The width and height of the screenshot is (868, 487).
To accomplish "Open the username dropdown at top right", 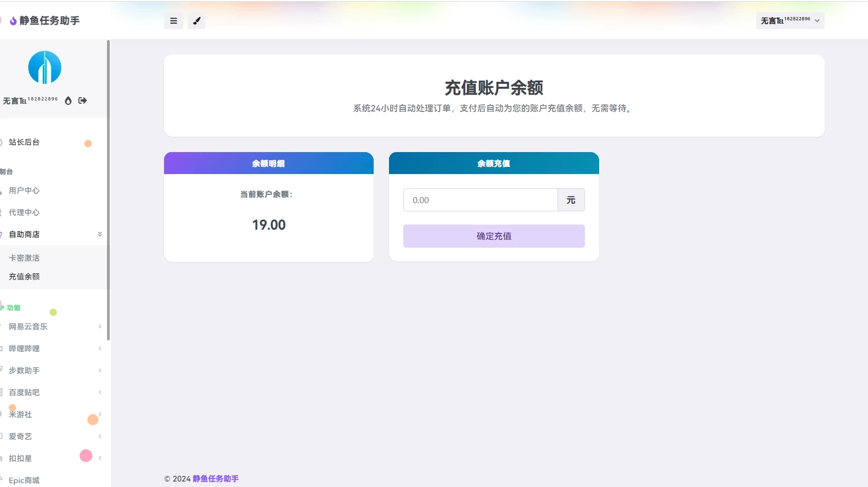I will coord(790,21).
